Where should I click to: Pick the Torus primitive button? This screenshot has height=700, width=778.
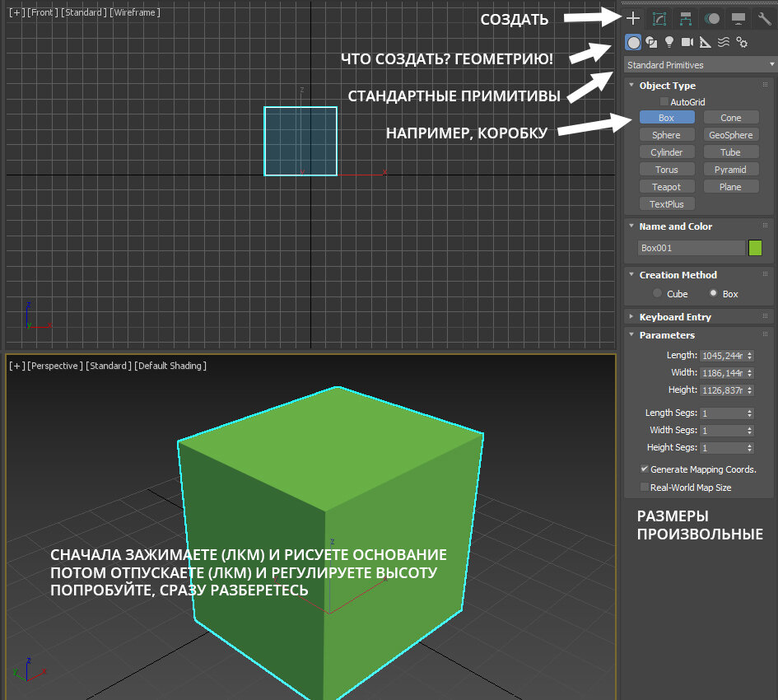[x=667, y=170]
